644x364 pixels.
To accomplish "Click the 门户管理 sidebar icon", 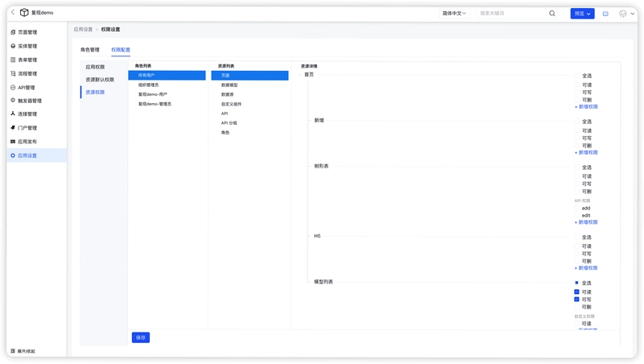I will (x=13, y=128).
